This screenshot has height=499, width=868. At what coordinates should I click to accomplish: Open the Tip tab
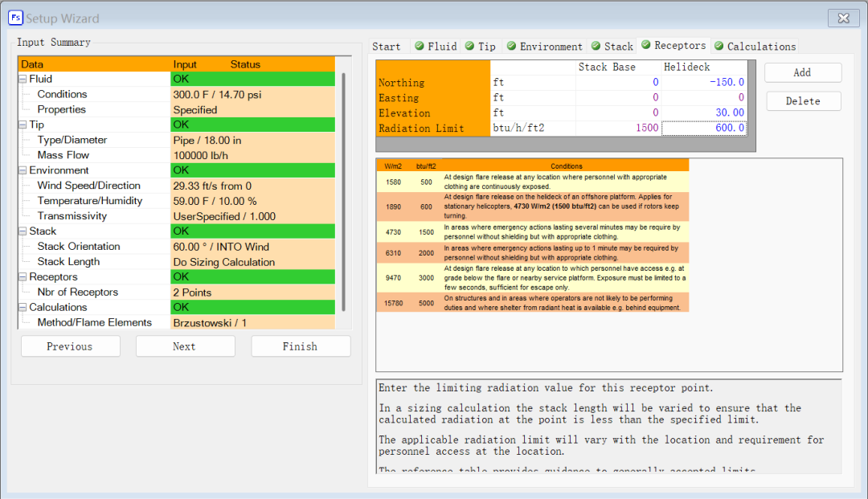(481, 47)
